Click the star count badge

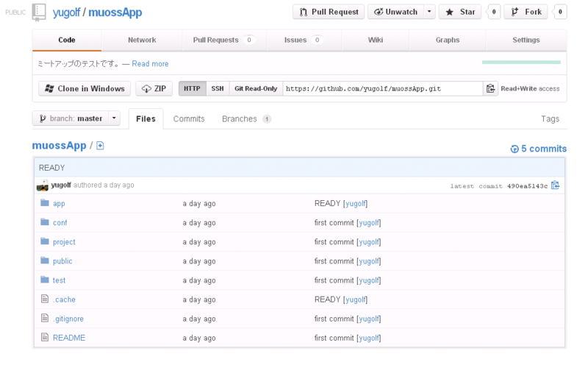coord(493,12)
